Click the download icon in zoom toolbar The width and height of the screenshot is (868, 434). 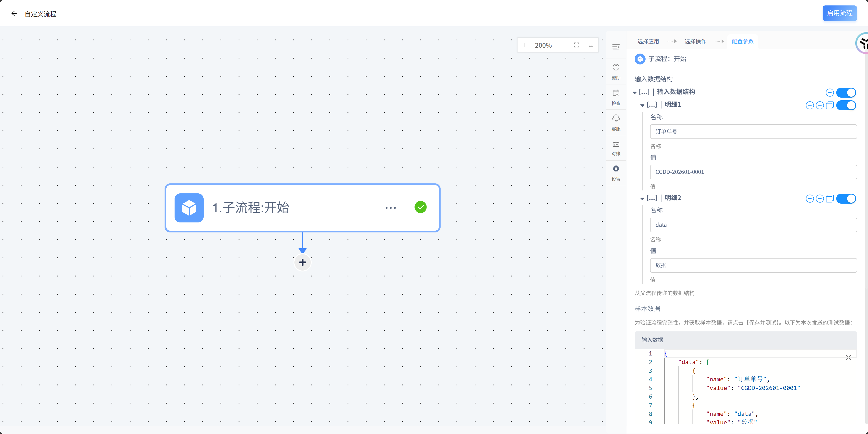[x=591, y=45]
